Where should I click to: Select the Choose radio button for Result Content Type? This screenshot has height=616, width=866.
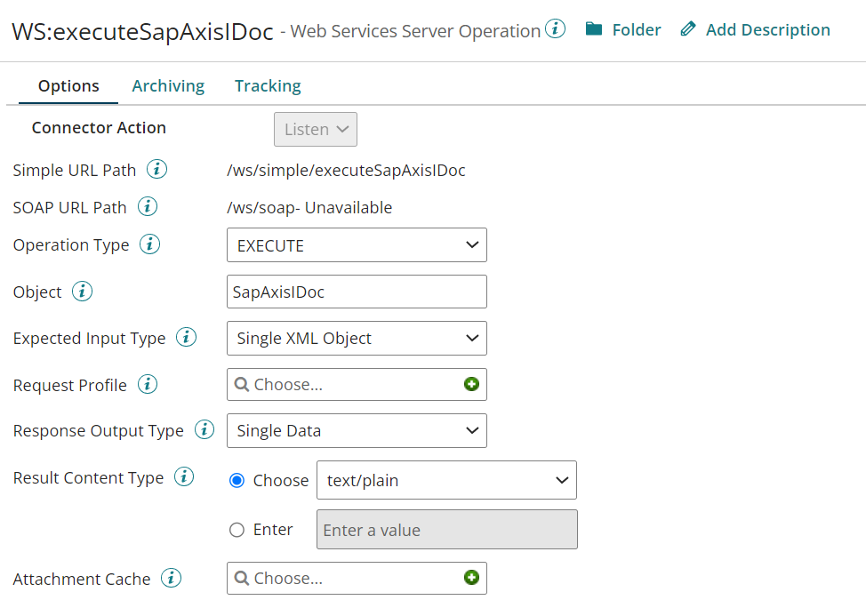coord(236,478)
